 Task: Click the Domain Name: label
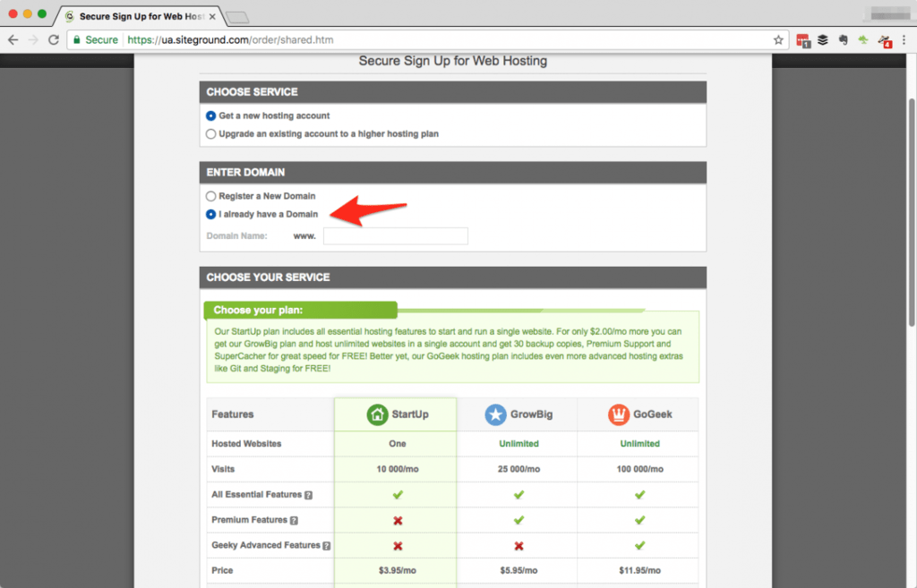[x=236, y=236]
